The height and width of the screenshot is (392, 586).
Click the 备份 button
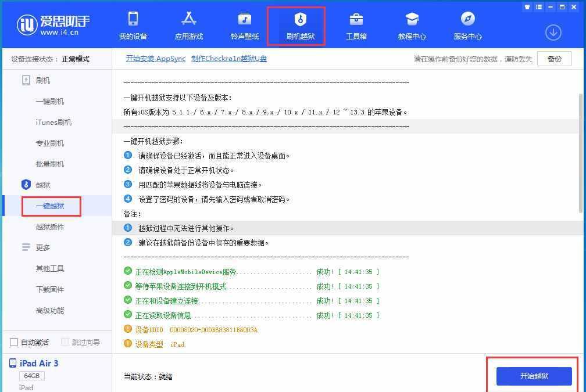coord(554,59)
